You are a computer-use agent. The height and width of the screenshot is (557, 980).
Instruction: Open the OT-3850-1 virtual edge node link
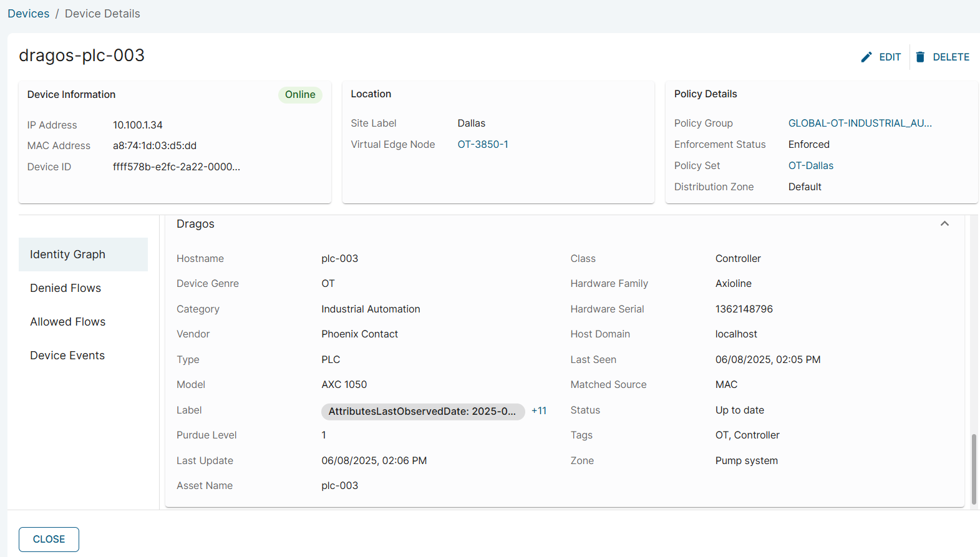click(483, 145)
